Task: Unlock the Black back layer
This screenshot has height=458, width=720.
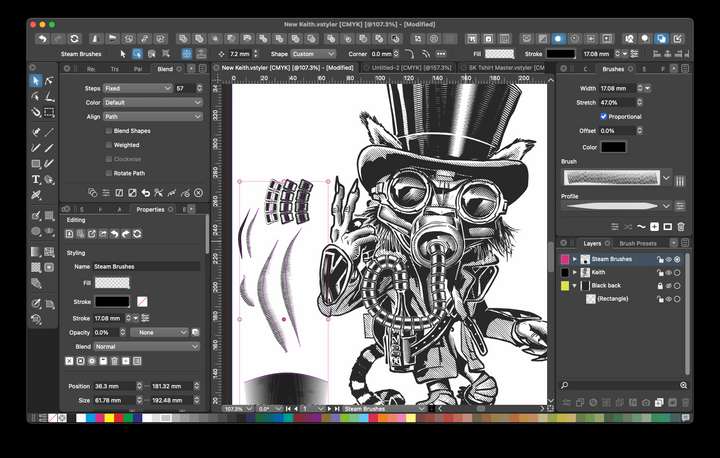Action: (660, 286)
